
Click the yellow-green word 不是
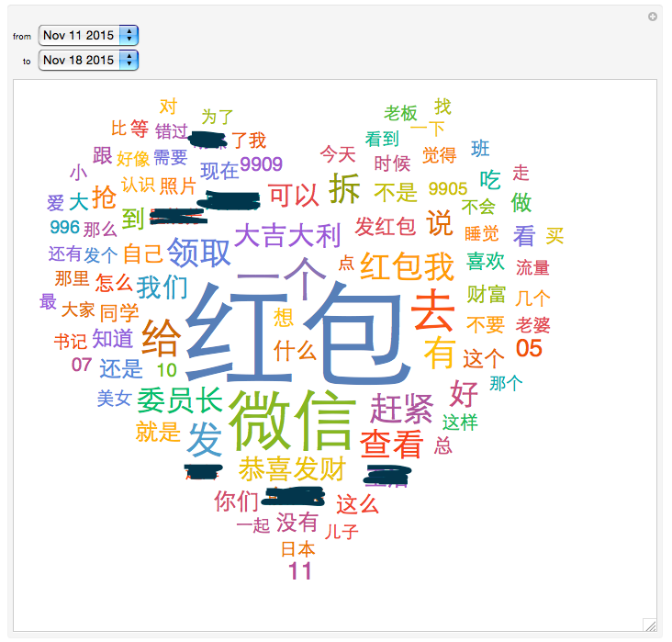[x=396, y=192]
